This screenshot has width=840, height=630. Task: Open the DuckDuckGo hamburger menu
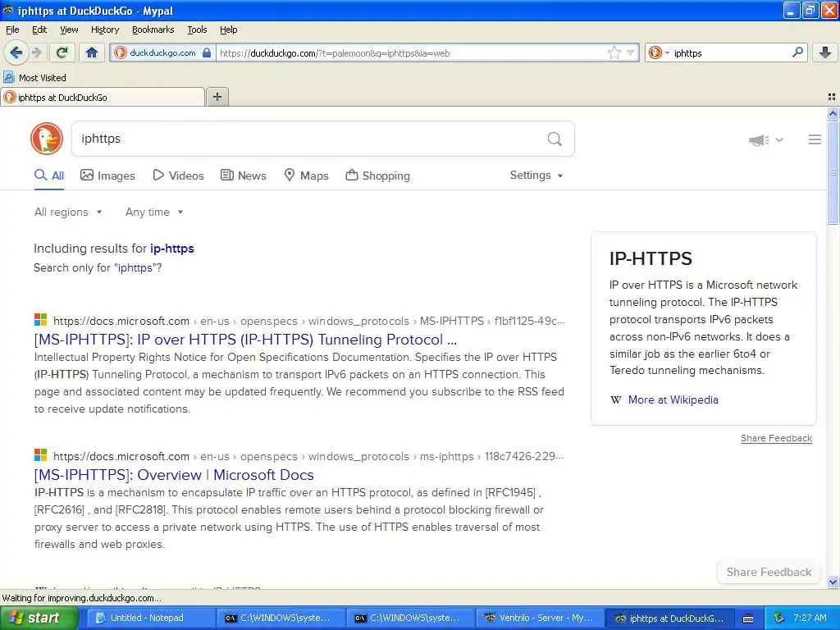point(815,139)
